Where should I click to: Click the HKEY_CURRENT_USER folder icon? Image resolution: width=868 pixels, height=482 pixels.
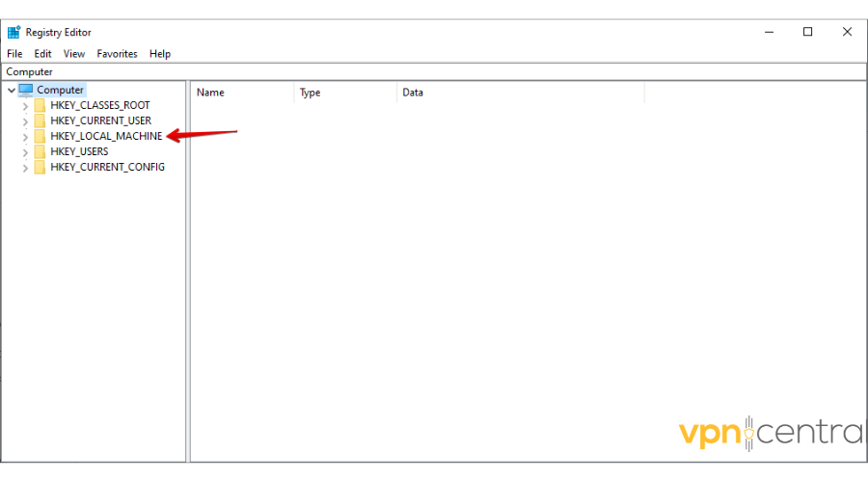[40, 120]
